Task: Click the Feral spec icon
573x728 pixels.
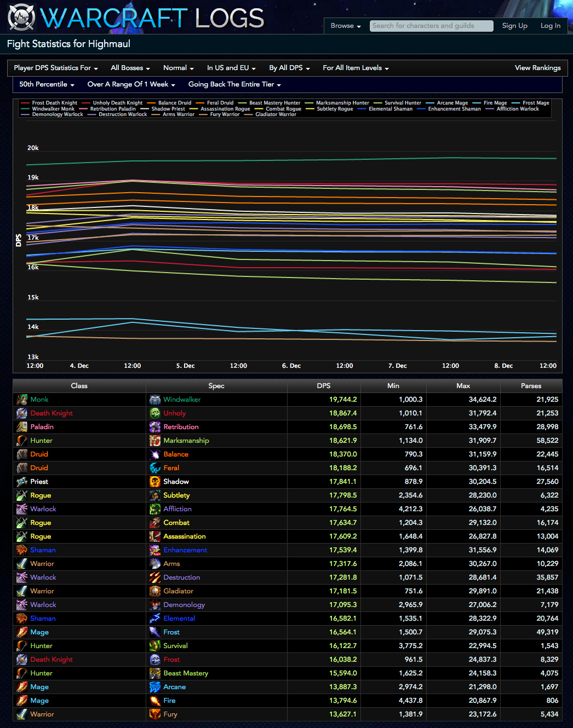Action: [x=155, y=468]
